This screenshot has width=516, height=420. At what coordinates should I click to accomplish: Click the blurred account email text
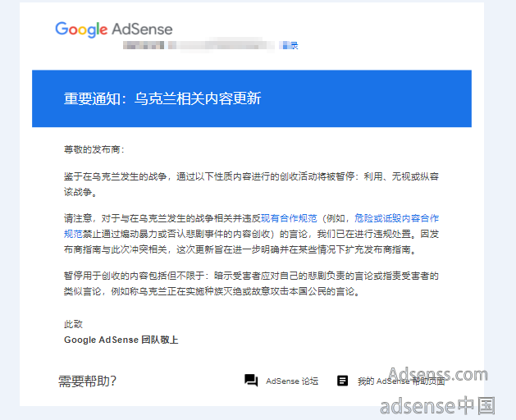click(199, 45)
